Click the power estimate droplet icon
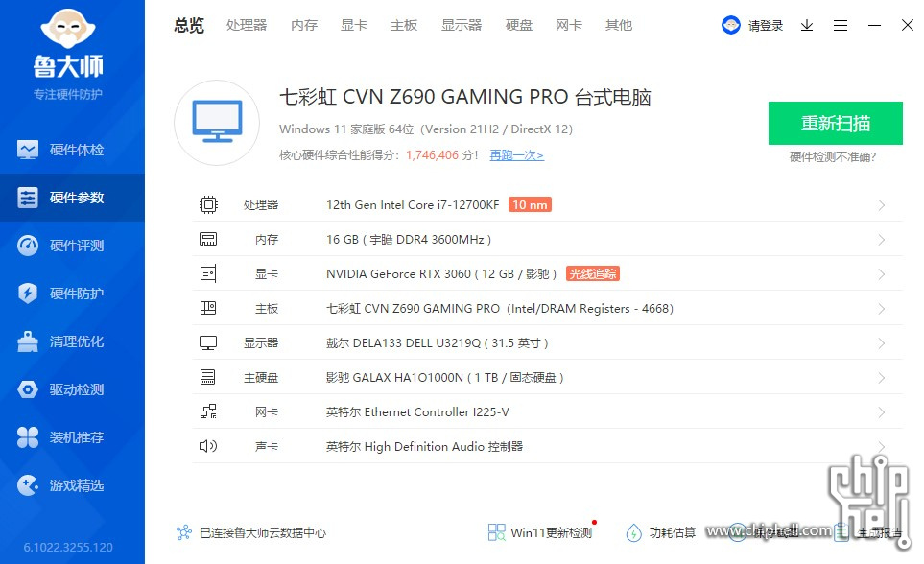 (x=634, y=532)
